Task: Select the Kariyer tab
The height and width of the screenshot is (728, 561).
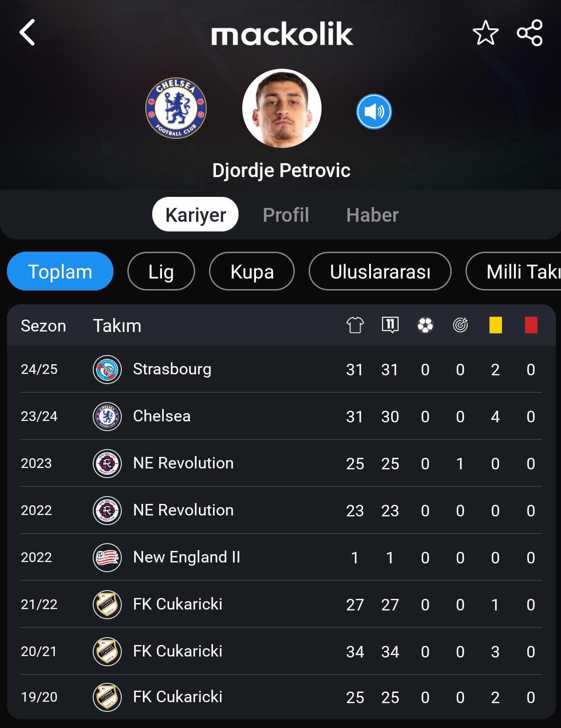Action: coord(195,214)
